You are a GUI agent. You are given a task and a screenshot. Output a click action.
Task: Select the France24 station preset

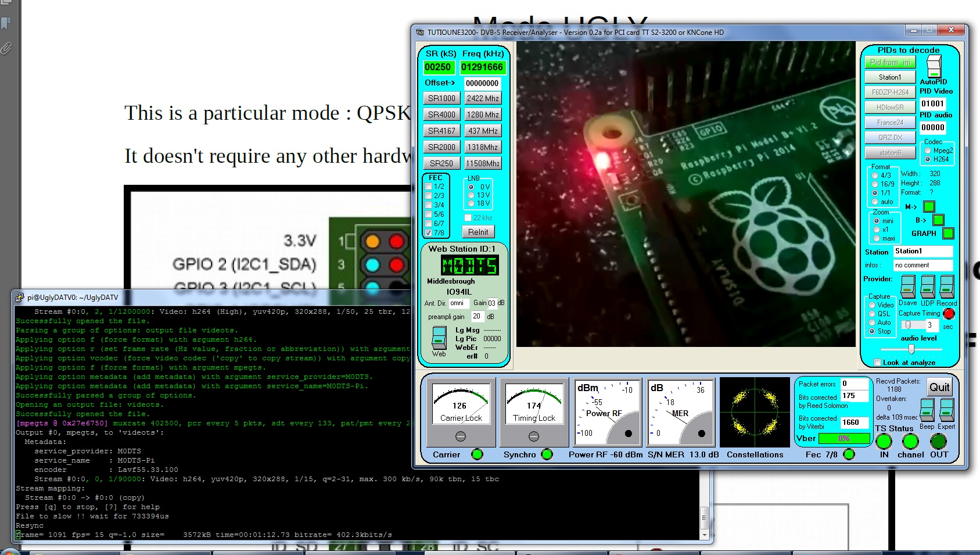pyautogui.click(x=889, y=123)
